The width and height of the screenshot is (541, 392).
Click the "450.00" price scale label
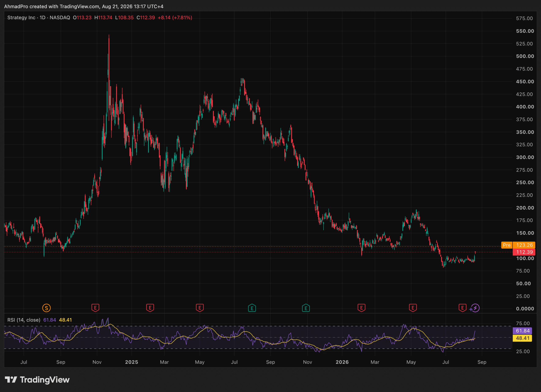(x=525, y=81)
